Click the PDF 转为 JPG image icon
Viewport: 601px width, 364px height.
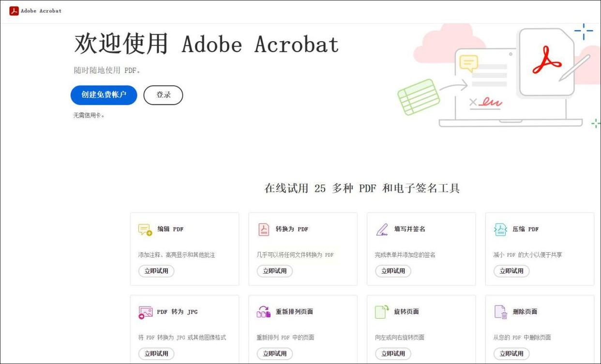(145, 312)
